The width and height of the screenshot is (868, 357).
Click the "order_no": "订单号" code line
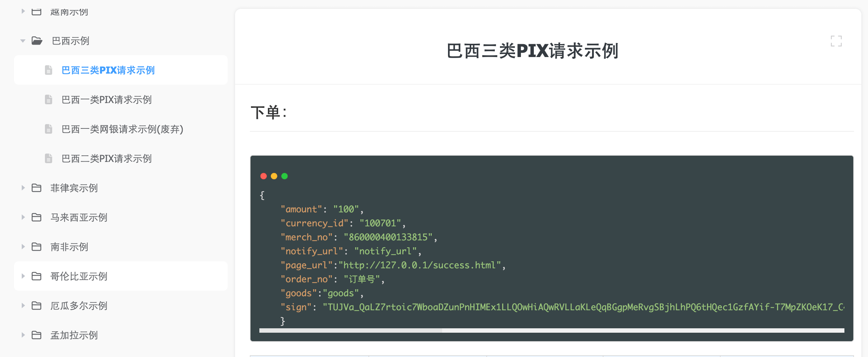[332, 279]
